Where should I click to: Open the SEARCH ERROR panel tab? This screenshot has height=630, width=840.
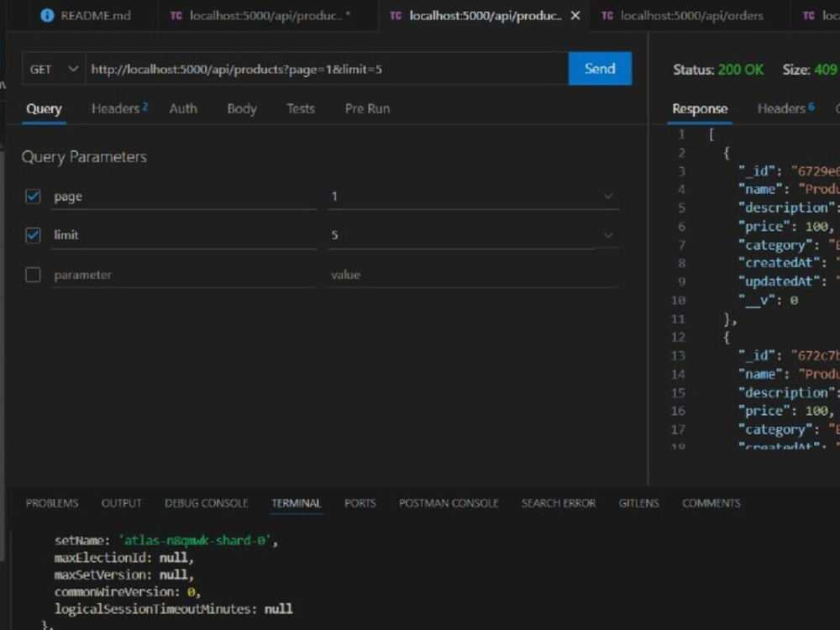(559, 503)
